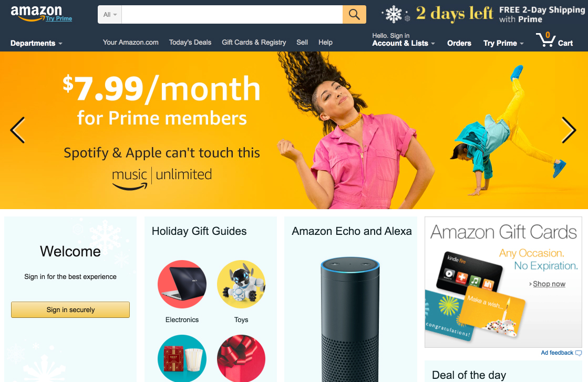Expand the All search category dropdown

click(110, 15)
